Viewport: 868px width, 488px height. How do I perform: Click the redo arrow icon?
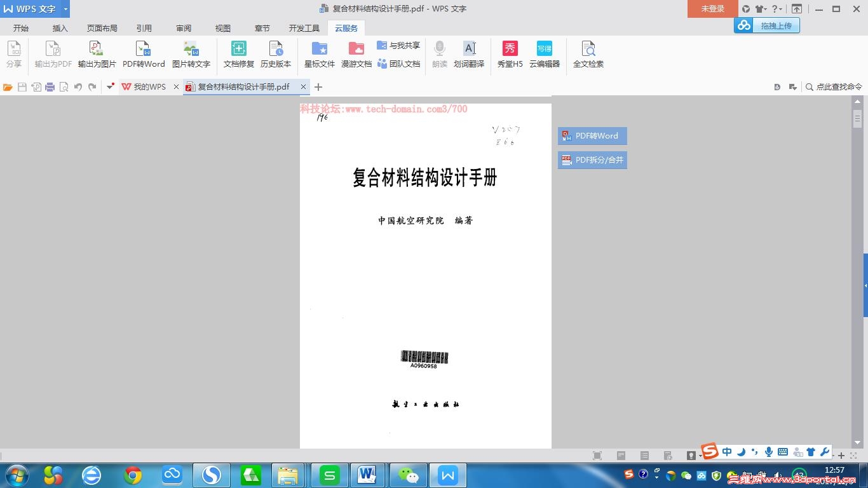click(92, 87)
